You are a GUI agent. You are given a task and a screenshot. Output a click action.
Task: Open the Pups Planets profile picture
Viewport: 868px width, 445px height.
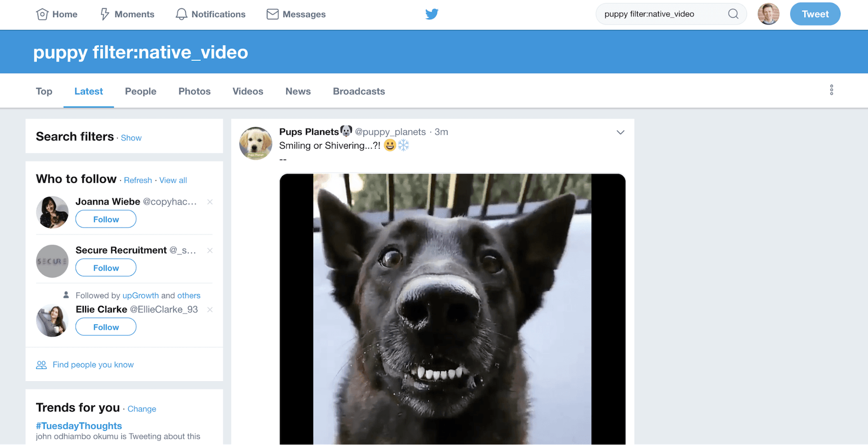pyautogui.click(x=256, y=143)
